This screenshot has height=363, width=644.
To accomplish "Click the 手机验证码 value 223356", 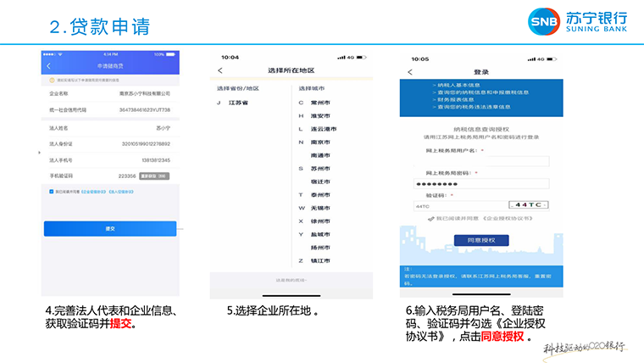I will click(127, 176).
